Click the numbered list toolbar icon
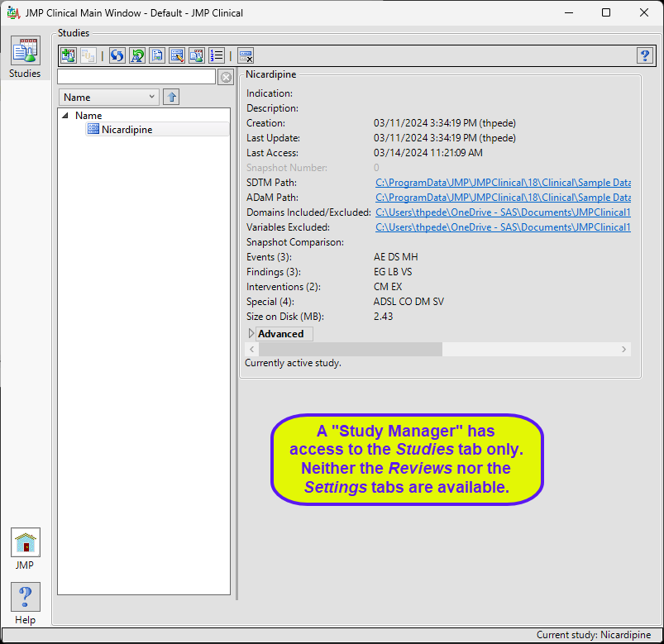 coord(217,55)
